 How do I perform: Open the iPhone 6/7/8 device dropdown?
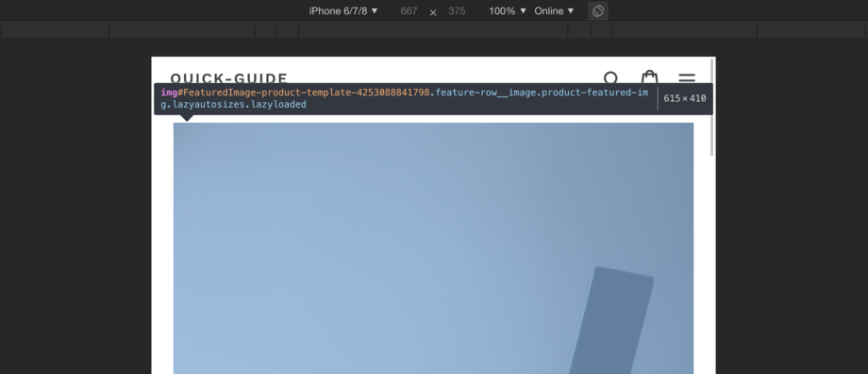click(343, 11)
